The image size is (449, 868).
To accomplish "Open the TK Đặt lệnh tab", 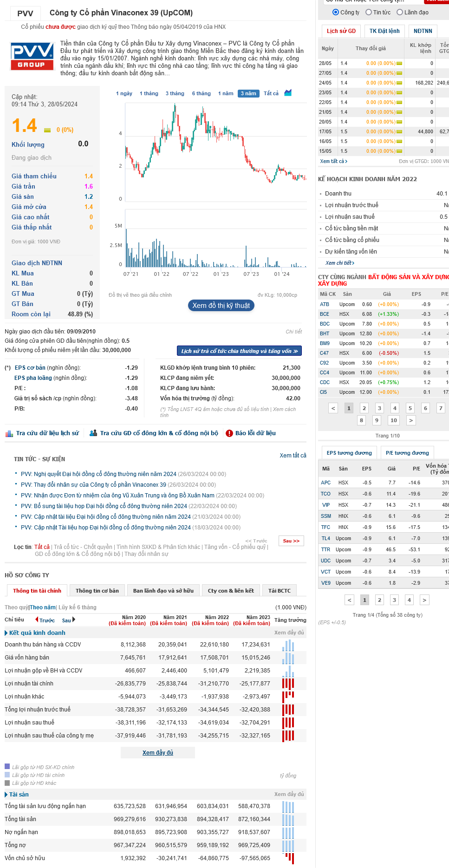I will pyautogui.click(x=384, y=31).
